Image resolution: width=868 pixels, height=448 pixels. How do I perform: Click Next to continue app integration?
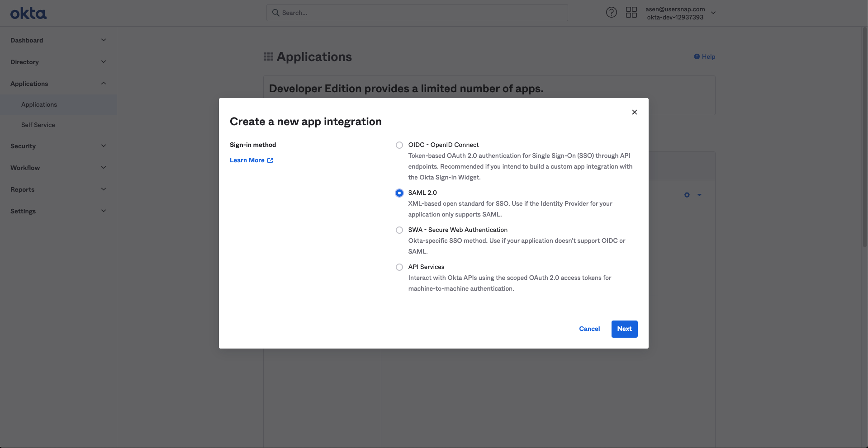click(x=624, y=329)
